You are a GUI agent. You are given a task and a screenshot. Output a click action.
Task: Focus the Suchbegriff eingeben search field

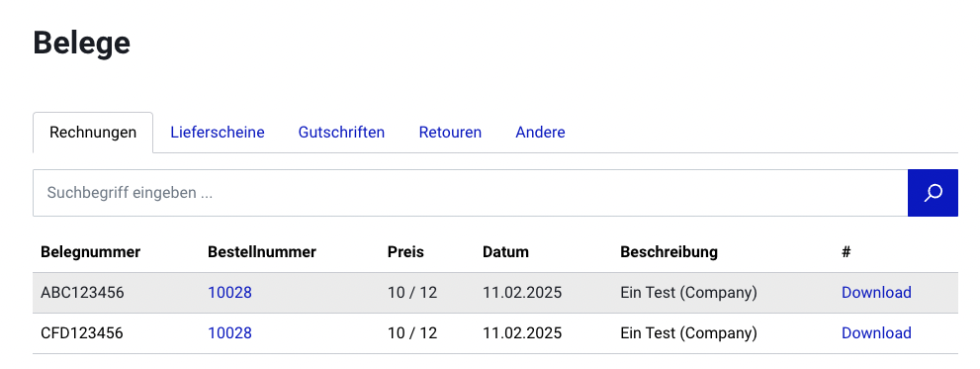point(470,193)
